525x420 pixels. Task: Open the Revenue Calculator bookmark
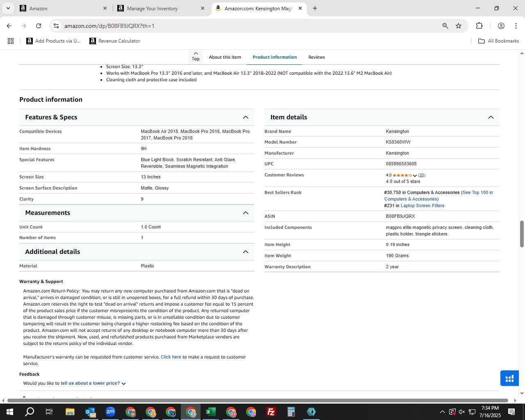(x=115, y=41)
